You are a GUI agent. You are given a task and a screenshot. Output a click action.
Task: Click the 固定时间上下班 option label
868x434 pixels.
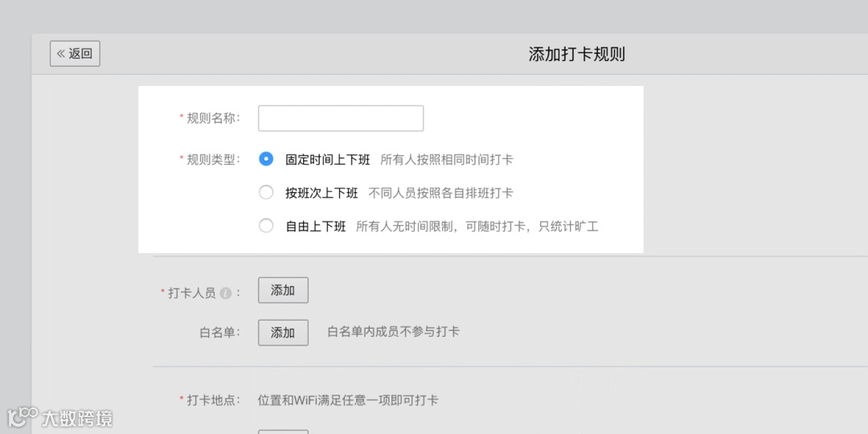point(327,159)
